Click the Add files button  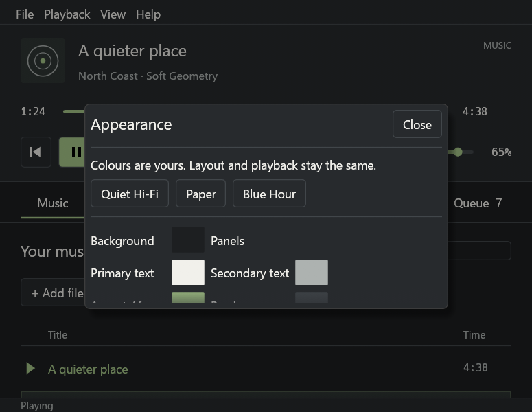pos(53,293)
